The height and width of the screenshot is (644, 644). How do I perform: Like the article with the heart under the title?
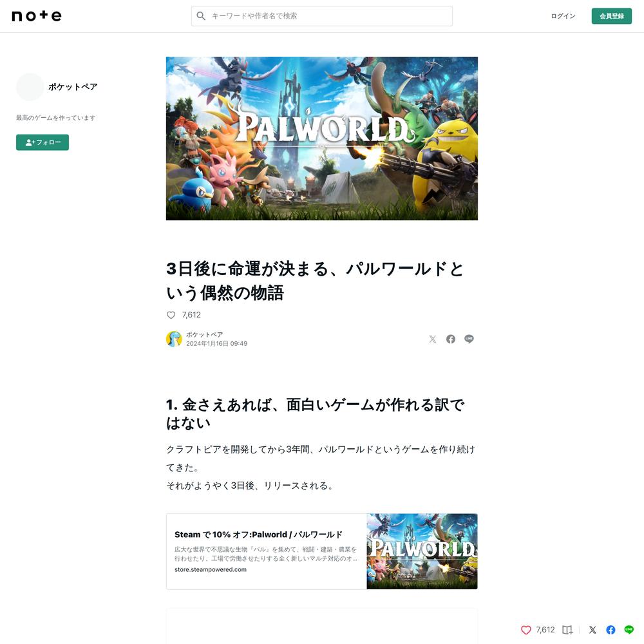click(171, 315)
